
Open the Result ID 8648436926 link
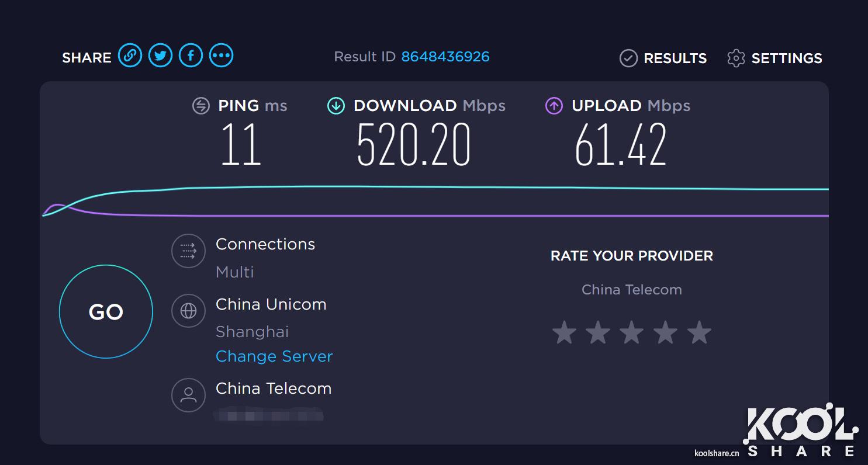tap(446, 56)
